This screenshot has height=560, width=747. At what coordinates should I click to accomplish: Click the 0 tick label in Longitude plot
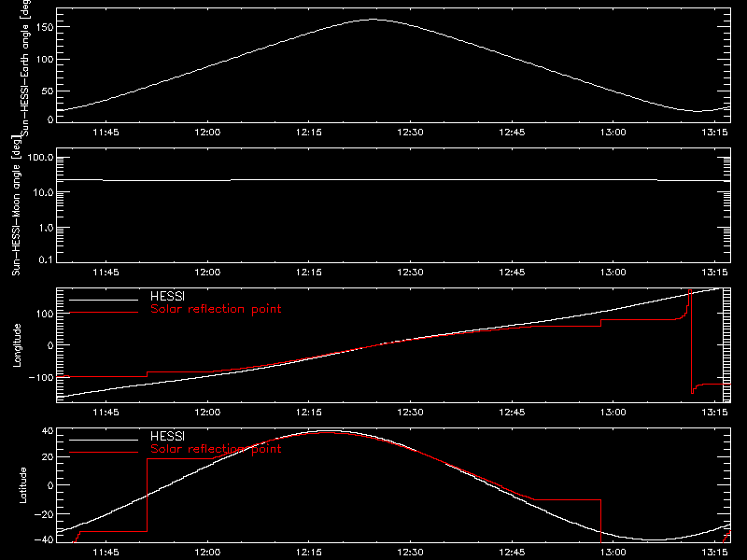(x=51, y=345)
